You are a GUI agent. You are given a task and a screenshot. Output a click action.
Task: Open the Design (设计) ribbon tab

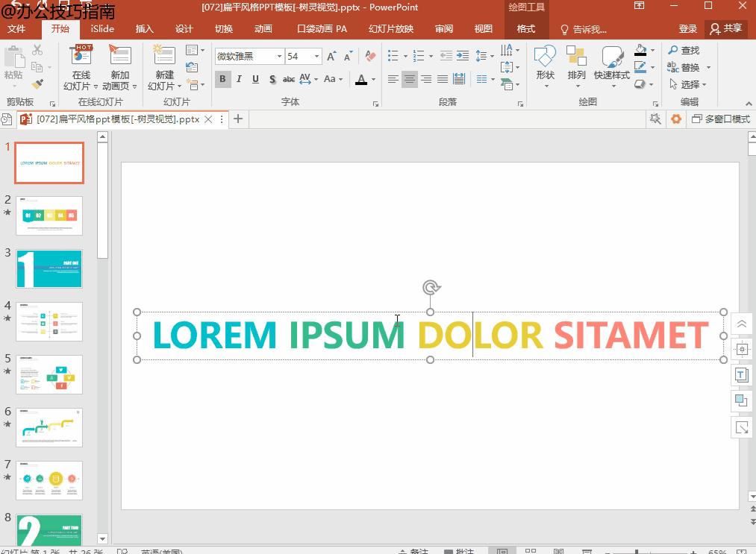[x=184, y=29]
